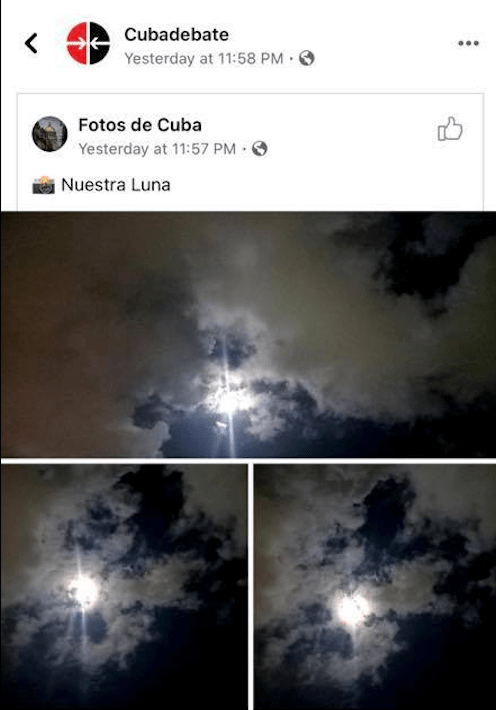Screen dimensions: 496x710
Task: Open Fotos de Cuba profile avatar
Action: (50, 134)
